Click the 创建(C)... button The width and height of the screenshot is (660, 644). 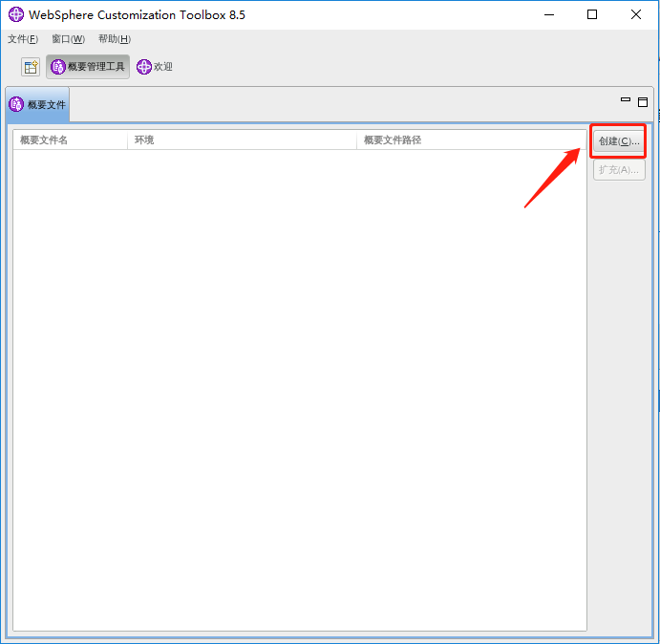coord(618,141)
